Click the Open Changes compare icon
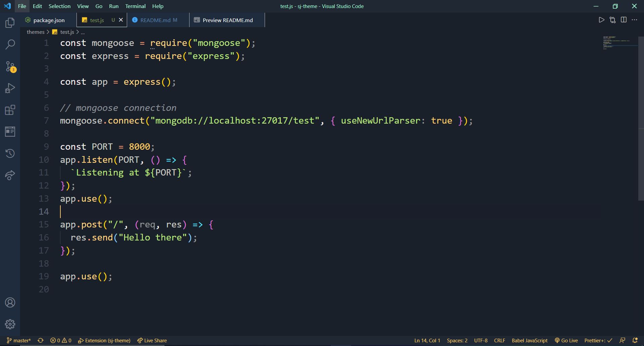644x346 pixels. [612, 20]
